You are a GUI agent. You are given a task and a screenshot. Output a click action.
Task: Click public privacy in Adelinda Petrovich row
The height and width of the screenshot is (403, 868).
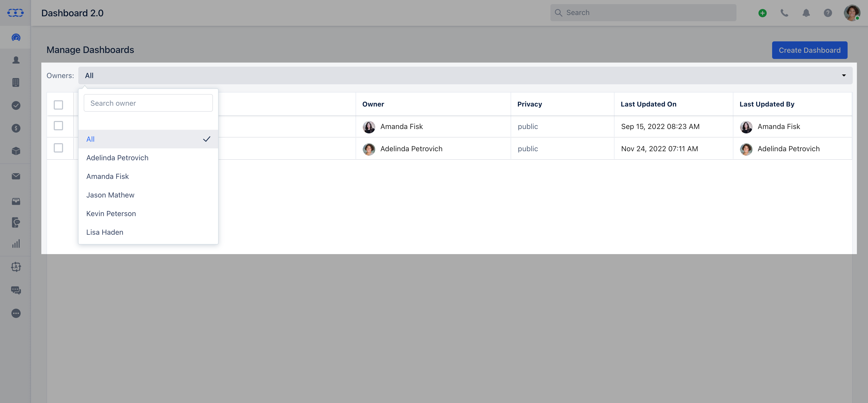coord(528,149)
